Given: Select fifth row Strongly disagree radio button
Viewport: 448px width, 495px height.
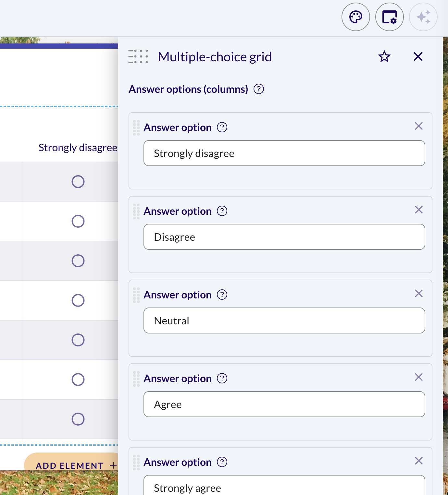Looking at the screenshot, I should click(78, 340).
